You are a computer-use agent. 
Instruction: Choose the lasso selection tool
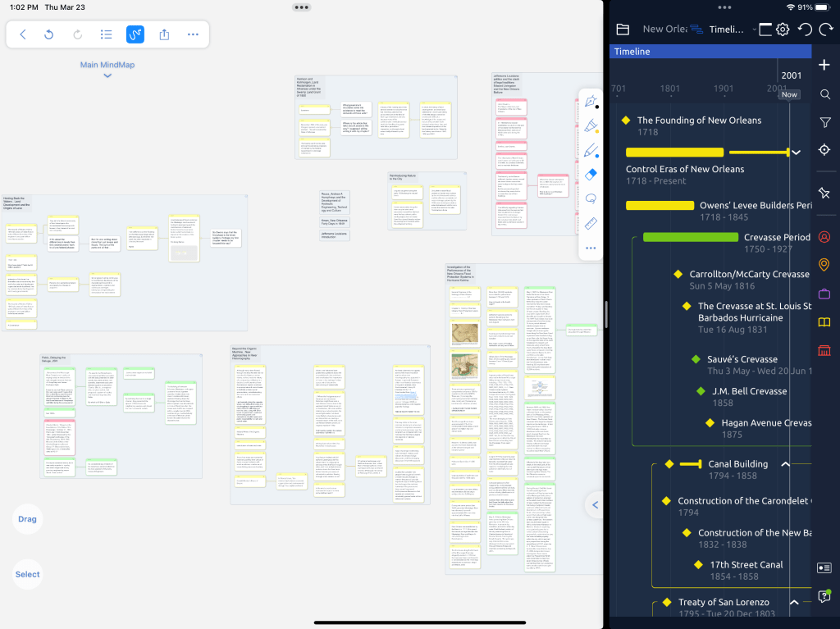(x=590, y=198)
